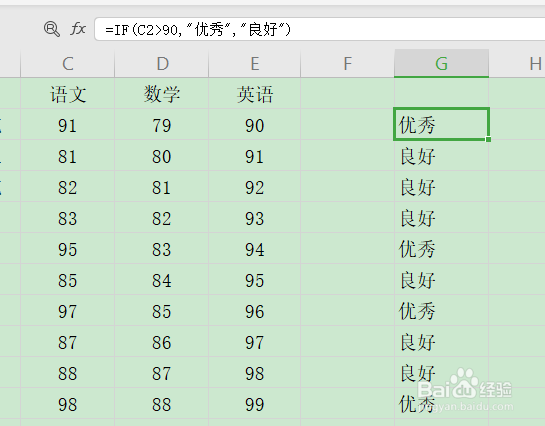This screenshot has width=545, height=426.
Task: Select column G header
Action: point(441,64)
